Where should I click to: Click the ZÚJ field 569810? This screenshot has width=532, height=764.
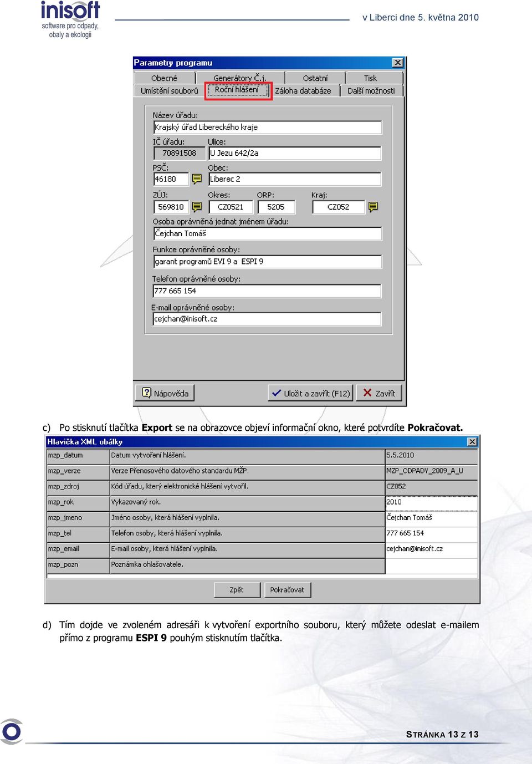171,207
